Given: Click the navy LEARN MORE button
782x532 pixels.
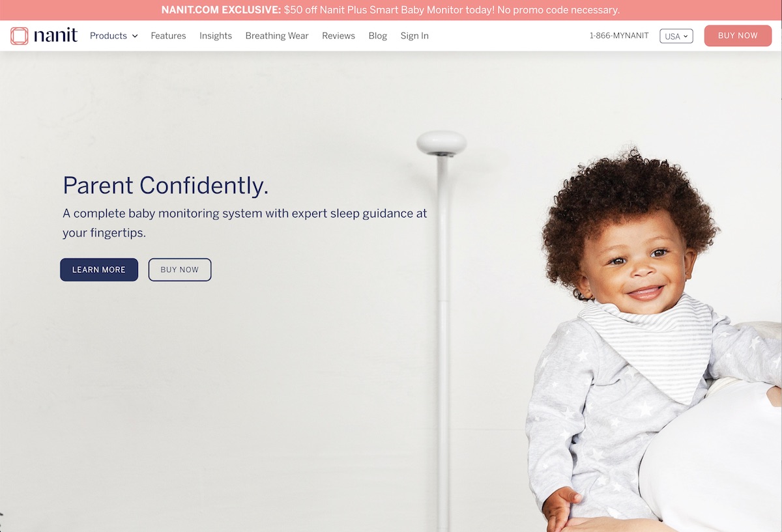Looking at the screenshot, I should [99, 270].
